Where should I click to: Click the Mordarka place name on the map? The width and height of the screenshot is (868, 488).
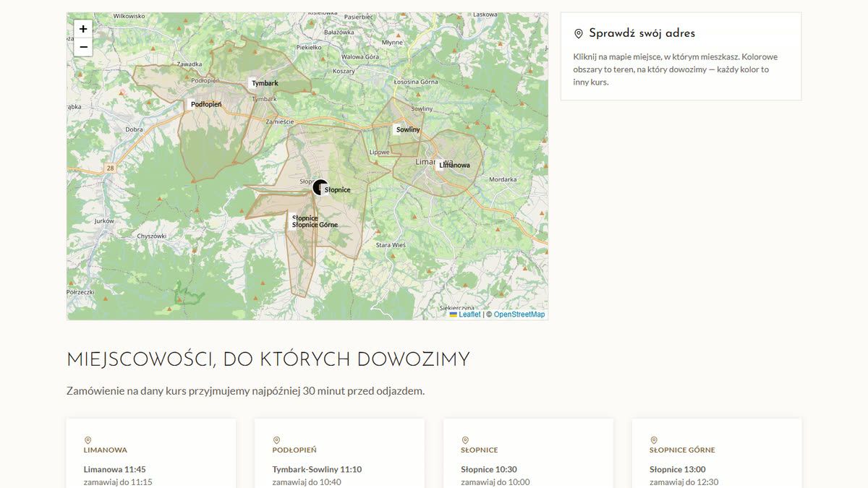[503, 179]
